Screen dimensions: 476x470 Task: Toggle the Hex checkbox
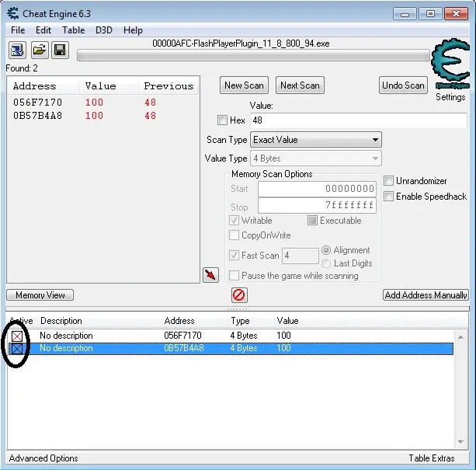222,120
